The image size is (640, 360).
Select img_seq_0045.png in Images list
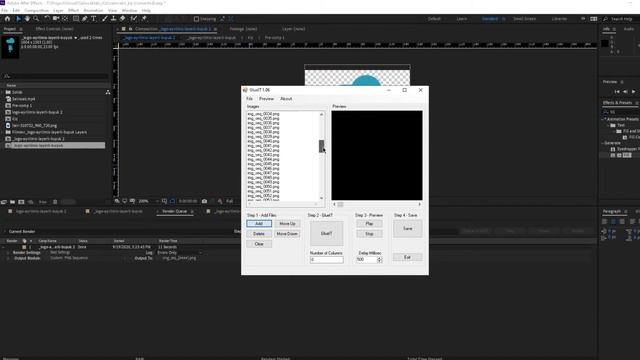point(263,164)
